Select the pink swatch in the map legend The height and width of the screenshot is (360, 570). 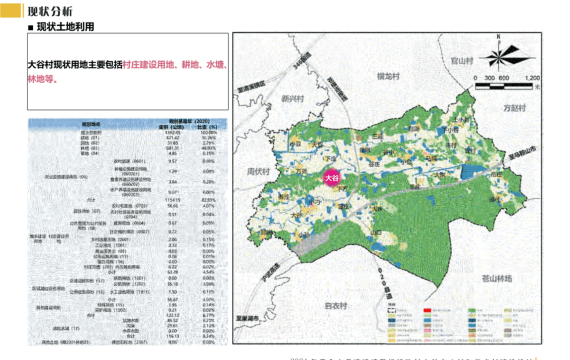427,331
